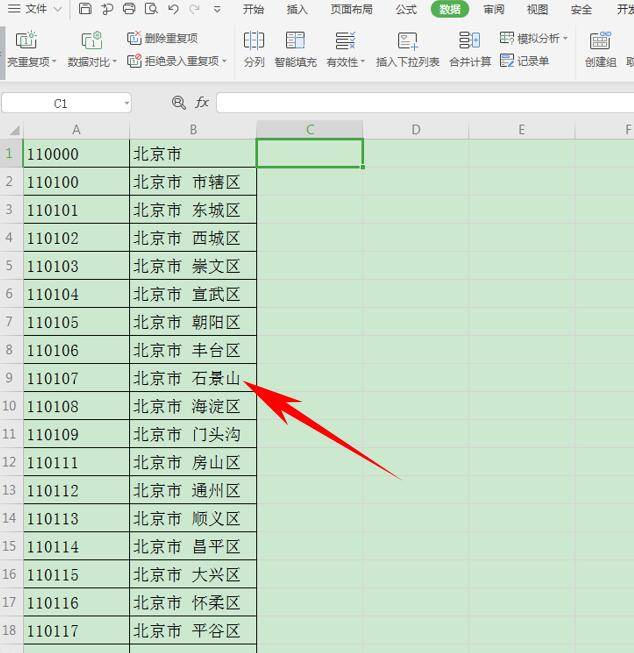
Task: Click cell containing 110112
Action: click(x=76, y=490)
